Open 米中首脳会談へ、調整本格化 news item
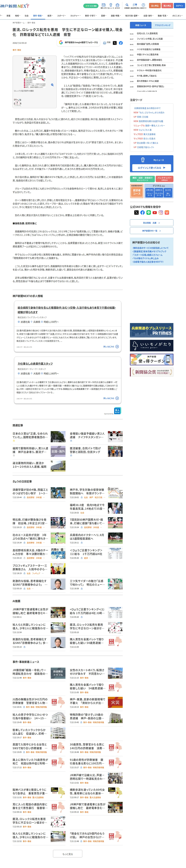Screen dimensions: 186x868 pyautogui.click(x=149, y=60)
